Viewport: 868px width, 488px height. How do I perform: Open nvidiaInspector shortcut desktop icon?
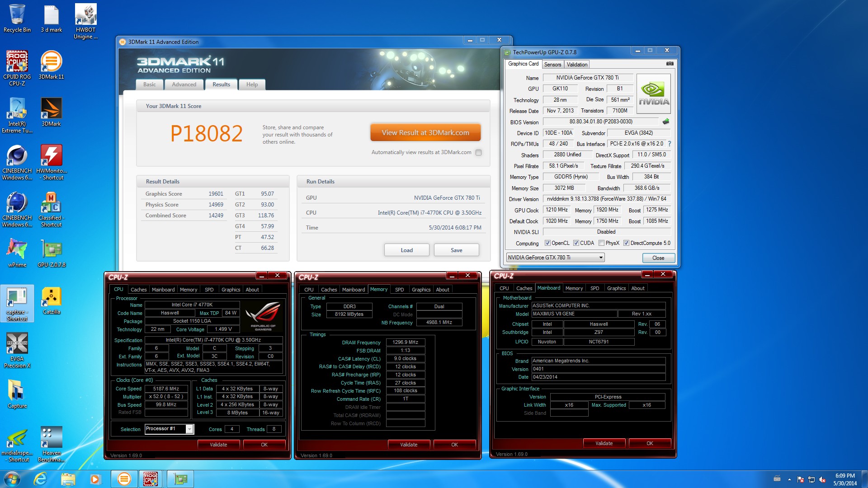pos(17,444)
